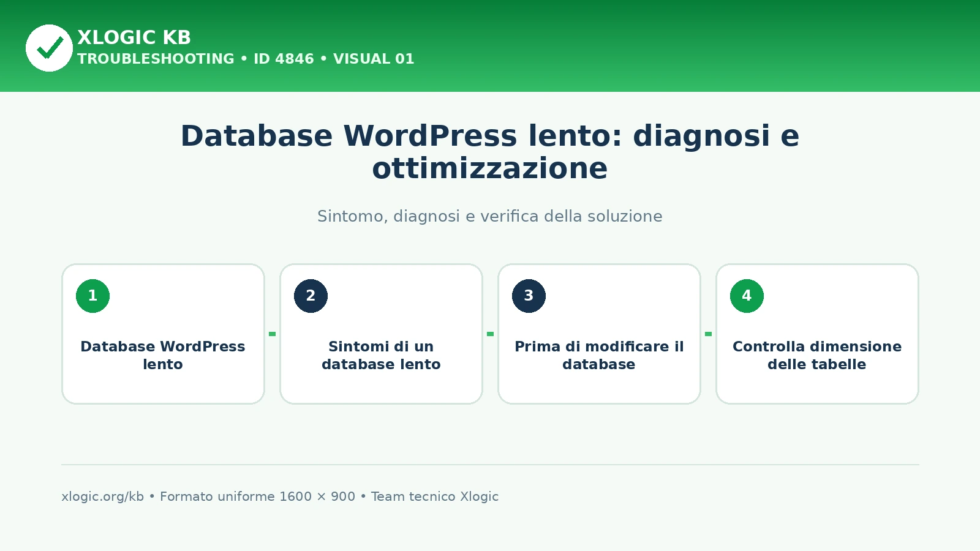The width and height of the screenshot is (980, 551).
Task: Click subtitle Sintomo, diagnosi e verifica della soluzione
Action: point(490,216)
